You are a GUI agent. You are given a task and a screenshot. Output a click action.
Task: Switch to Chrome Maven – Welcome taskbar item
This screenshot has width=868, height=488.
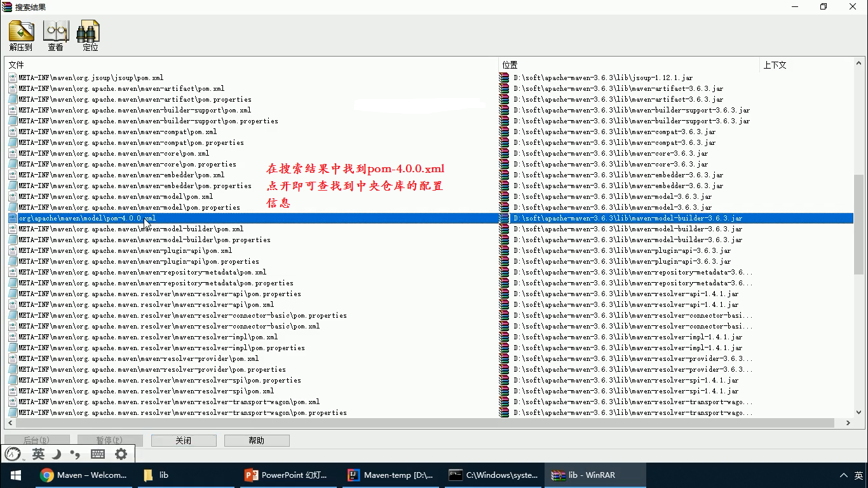click(84, 475)
